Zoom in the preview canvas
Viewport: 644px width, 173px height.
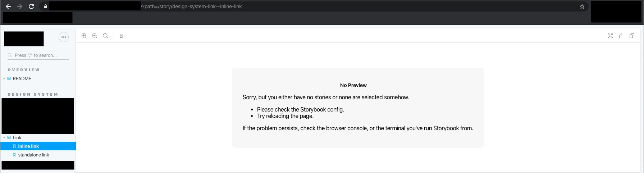click(x=84, y=36)
